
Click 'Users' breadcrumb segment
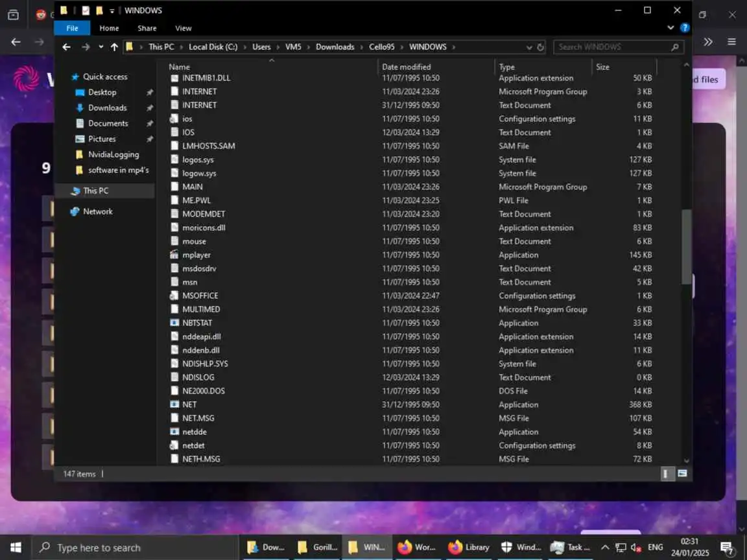pyautogui.click(x=261, y=47)
